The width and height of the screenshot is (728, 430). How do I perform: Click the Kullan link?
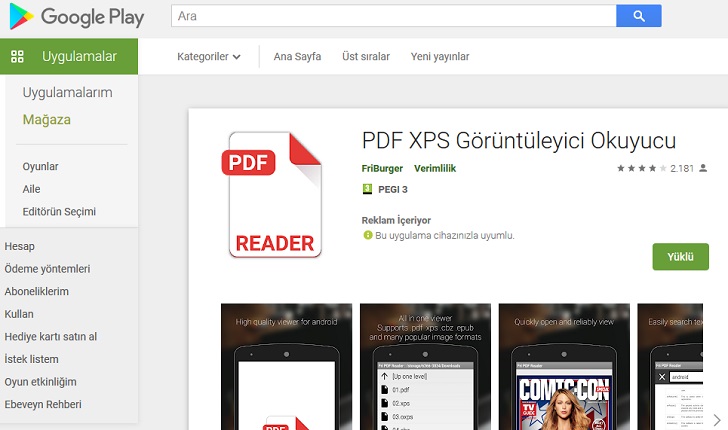click(19, 314)
